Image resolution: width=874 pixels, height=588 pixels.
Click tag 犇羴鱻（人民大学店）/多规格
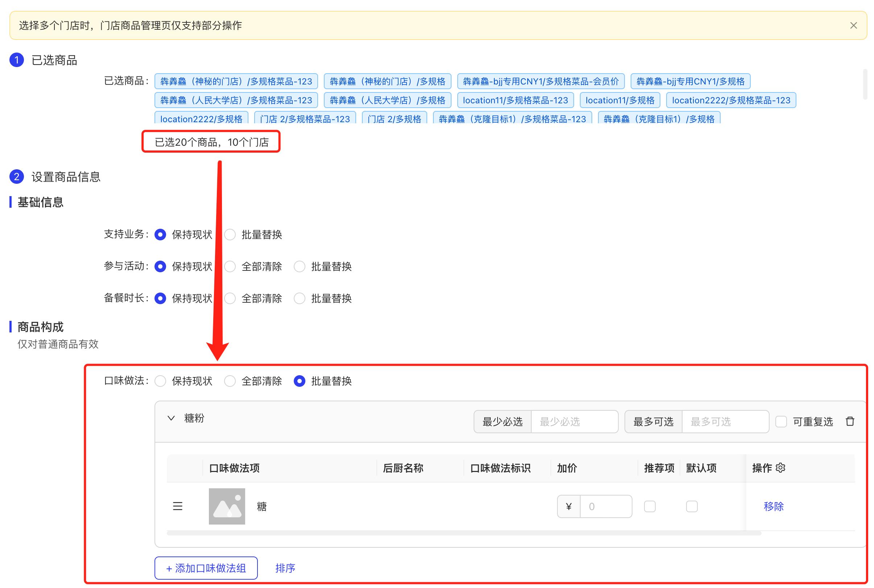pyautogui.click(x=387, y=100)
